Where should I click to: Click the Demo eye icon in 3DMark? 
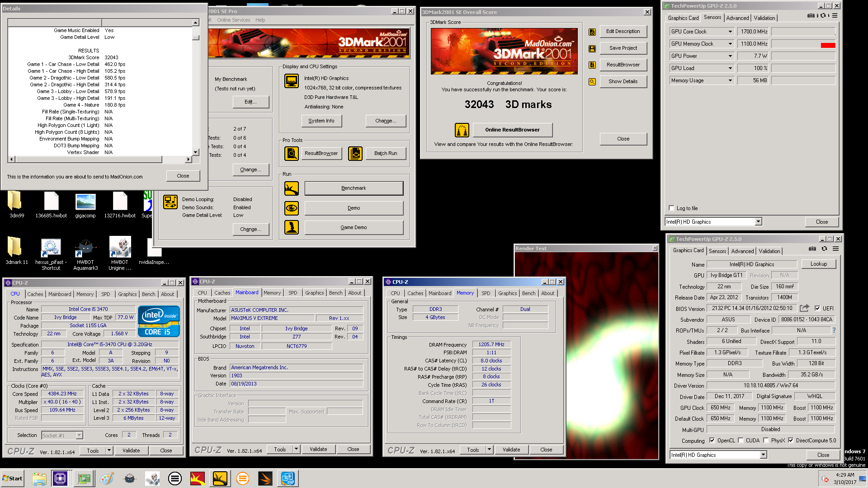click(292, 208)
